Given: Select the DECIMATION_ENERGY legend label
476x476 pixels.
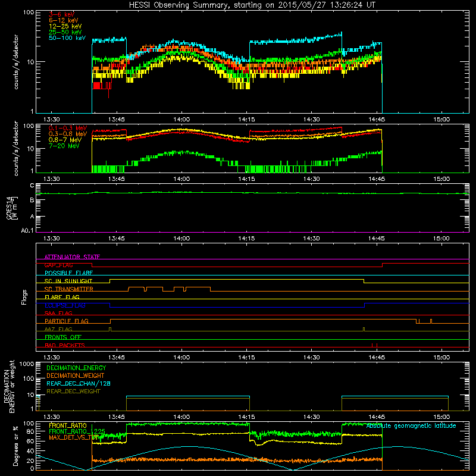Looking at the screenshot, I should pyautogui.click(x=76, y=368).
